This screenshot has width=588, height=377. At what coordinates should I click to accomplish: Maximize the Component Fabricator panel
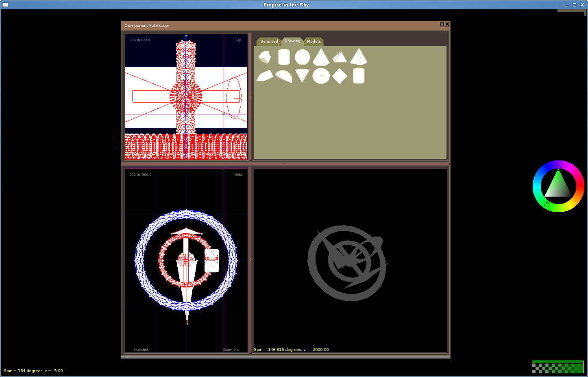[442, 24]
